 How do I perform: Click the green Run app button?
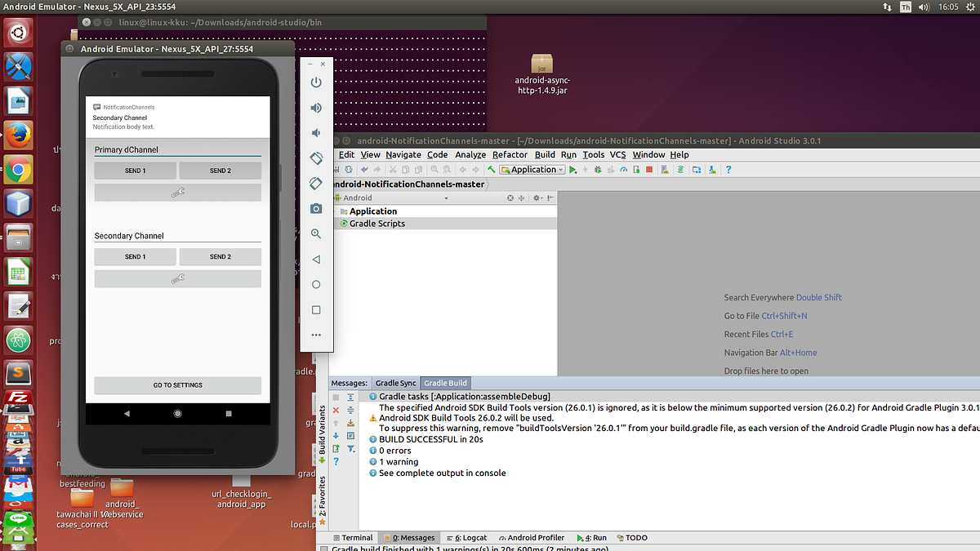(x=572, y=170)
